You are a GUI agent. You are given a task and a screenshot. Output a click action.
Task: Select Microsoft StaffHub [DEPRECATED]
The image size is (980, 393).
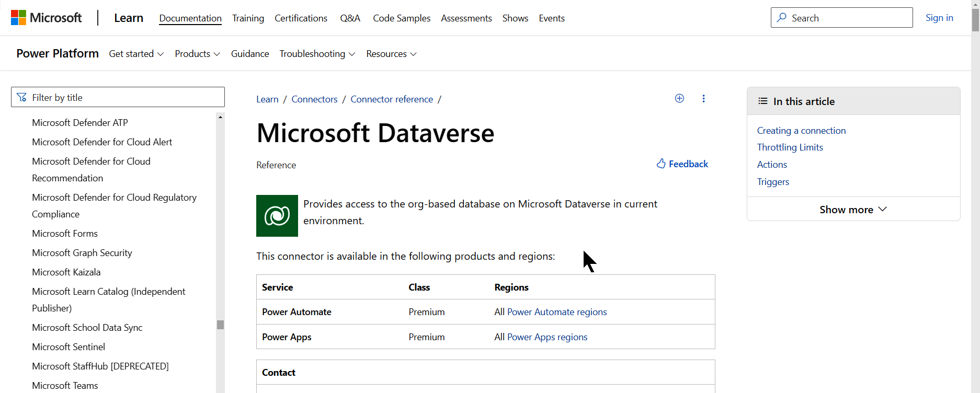(100, 366)
